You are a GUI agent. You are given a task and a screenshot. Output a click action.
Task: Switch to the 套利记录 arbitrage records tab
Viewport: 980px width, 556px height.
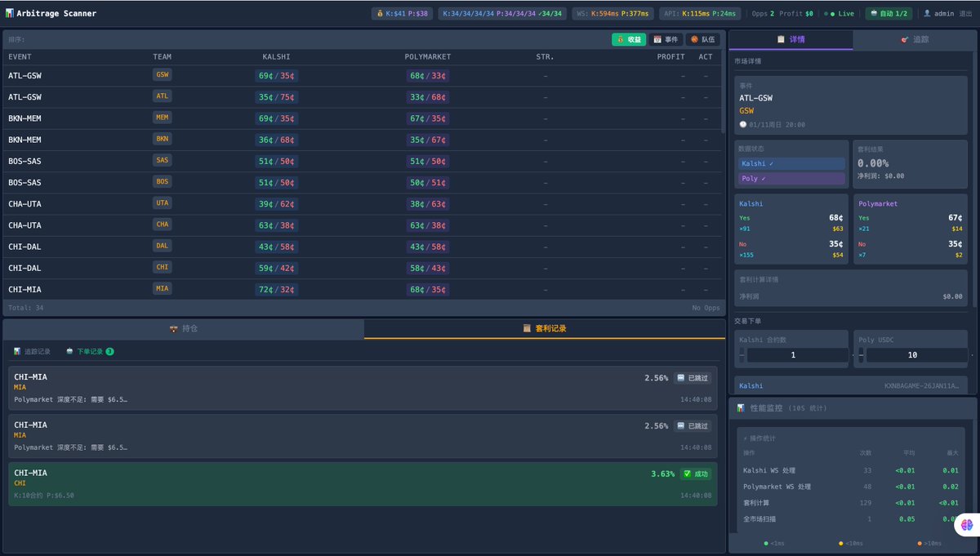point(545,328)
